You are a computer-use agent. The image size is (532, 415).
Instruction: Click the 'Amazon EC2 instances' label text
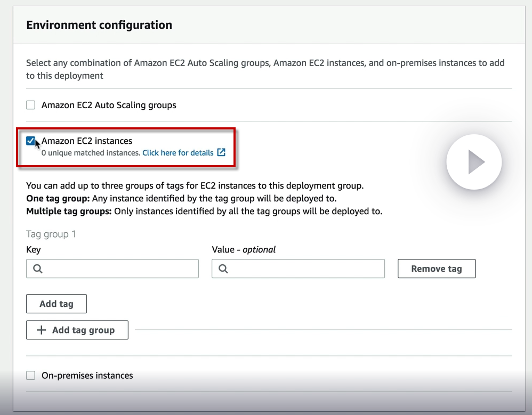click(x=87, y=141)
